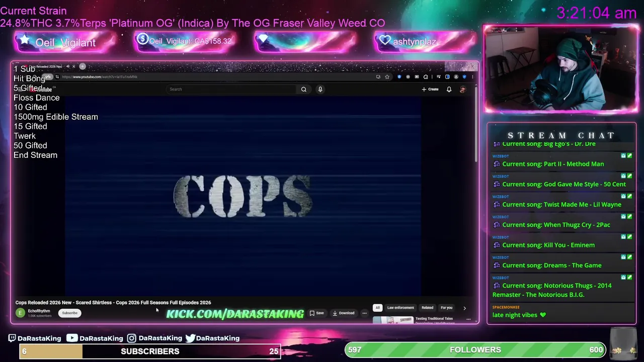Click the EchoRhythm channel name

39,311
